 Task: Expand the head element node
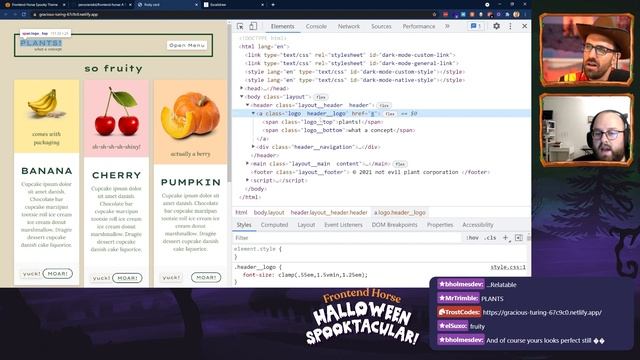pyautogui.click(x=242, y=88)
